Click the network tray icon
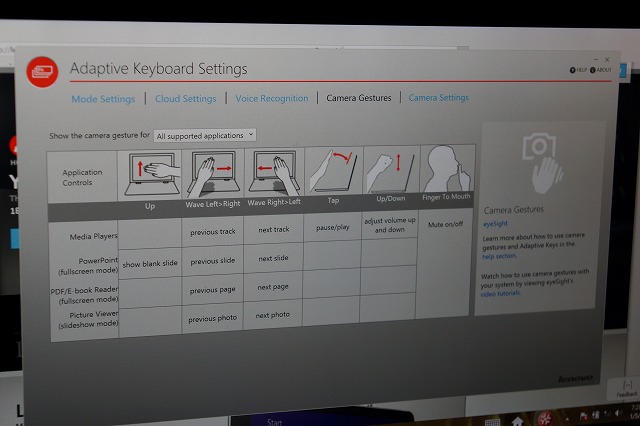Screen dimensions: 640x426 [x=596, y=415]
